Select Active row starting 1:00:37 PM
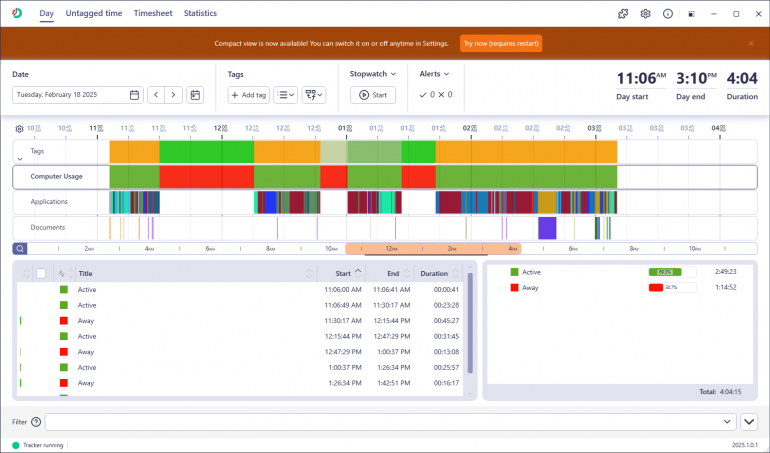Viewport: 770px width, 453px height. (240, 368)
